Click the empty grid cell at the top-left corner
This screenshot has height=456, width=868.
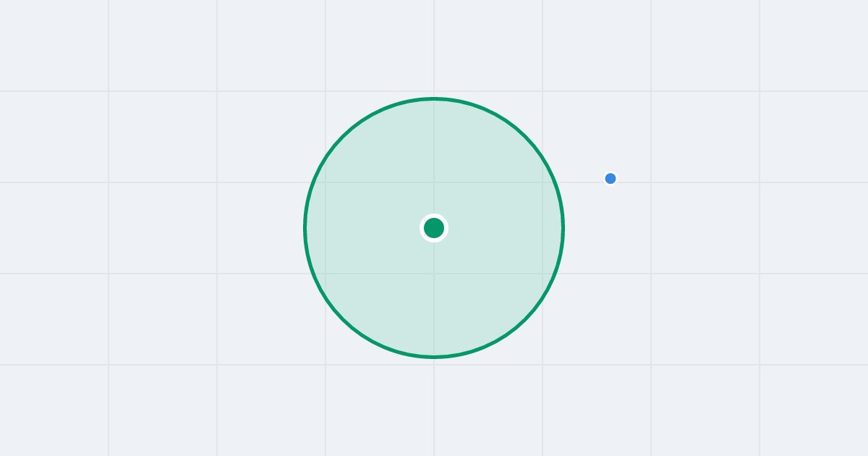point(54,45)
